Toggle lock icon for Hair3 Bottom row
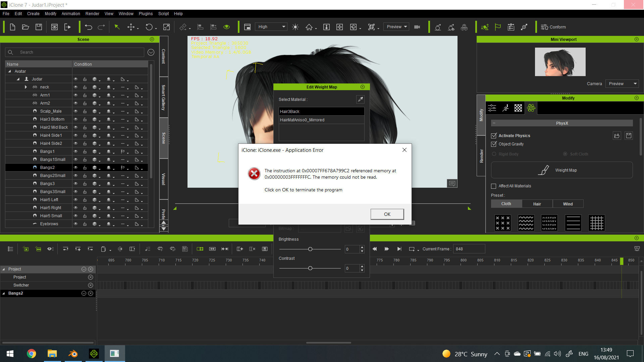This screenshot has width=644, height=362. pyautogui.click(x=85, y=119)
